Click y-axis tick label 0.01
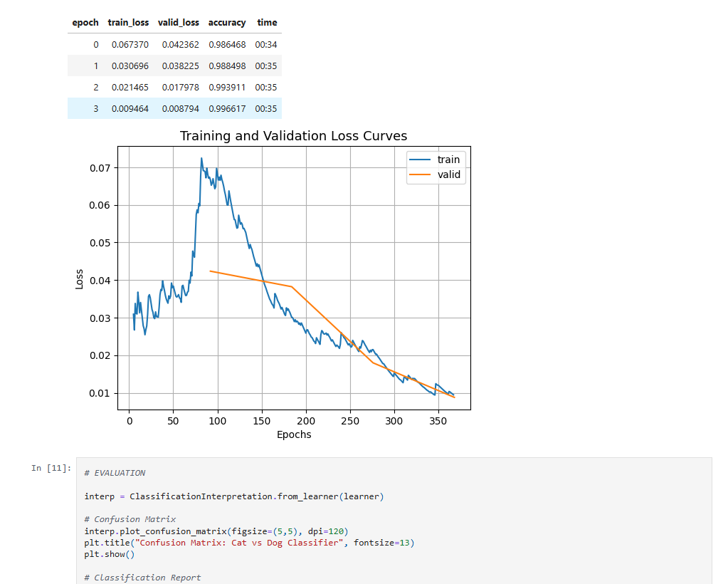This screenshot has height=584, width=728. coord(100,394)
